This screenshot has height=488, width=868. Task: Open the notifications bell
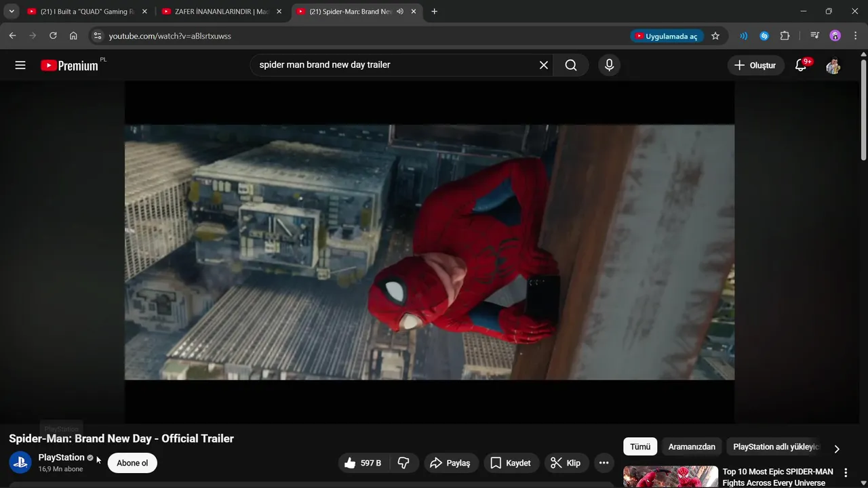[801, 65]
